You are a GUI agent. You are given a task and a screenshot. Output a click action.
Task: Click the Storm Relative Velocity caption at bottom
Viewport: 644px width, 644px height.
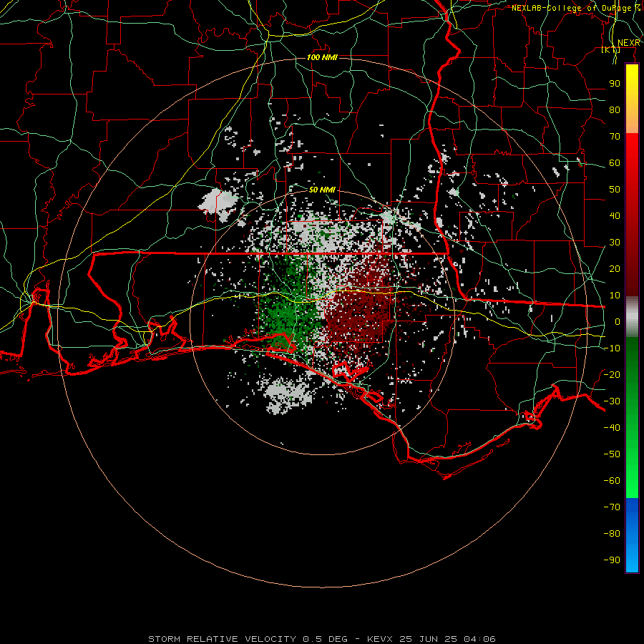pyautogui.click(x=322, y=639)
